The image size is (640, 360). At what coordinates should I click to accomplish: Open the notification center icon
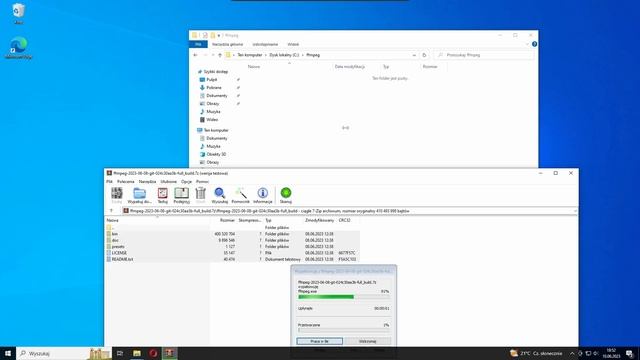click(630, 353)
